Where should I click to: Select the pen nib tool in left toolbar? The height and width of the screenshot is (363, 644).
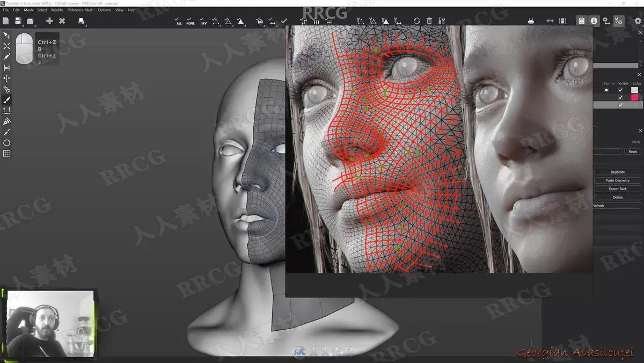coord(6,121)
